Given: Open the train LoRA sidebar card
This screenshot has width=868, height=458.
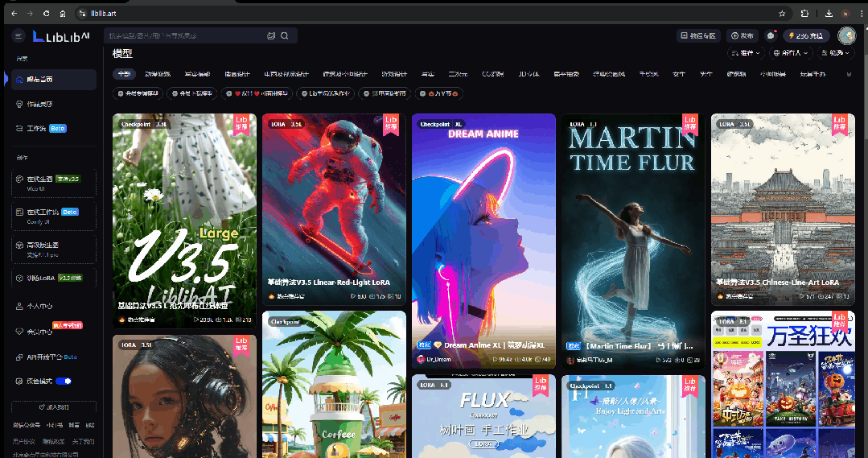Looking at the screenshot, I should pos(54,278).
